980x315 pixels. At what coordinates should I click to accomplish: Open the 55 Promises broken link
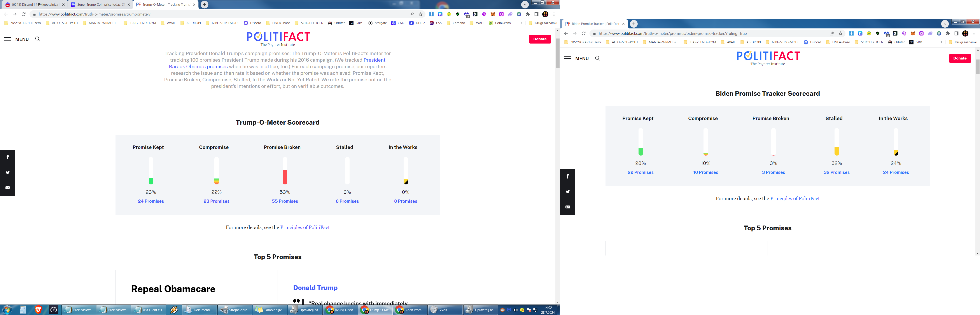(x=285, y=201)
